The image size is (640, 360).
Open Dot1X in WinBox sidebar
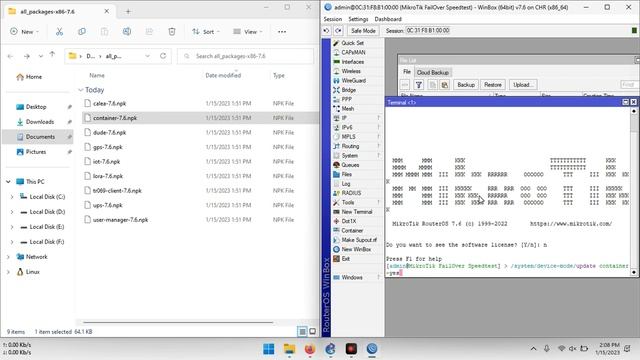click(x=349, y=221)
